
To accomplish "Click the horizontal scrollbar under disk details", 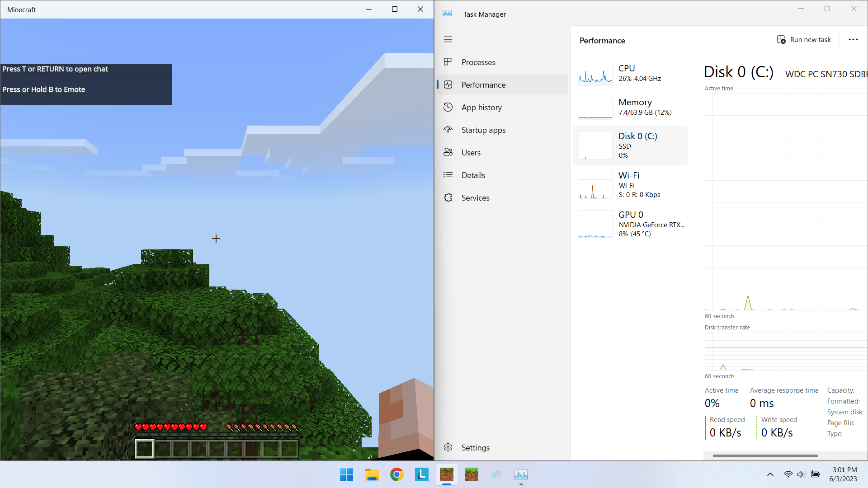I will point(765,456).
